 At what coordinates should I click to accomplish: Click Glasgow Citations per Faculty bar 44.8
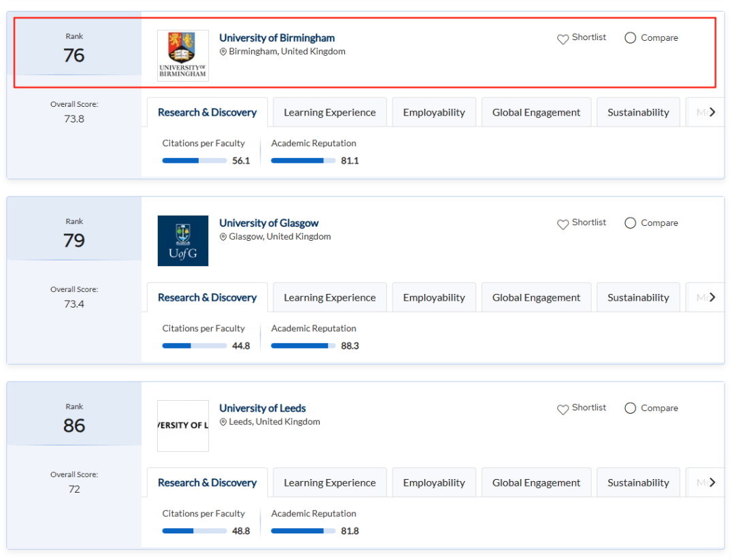194,346
